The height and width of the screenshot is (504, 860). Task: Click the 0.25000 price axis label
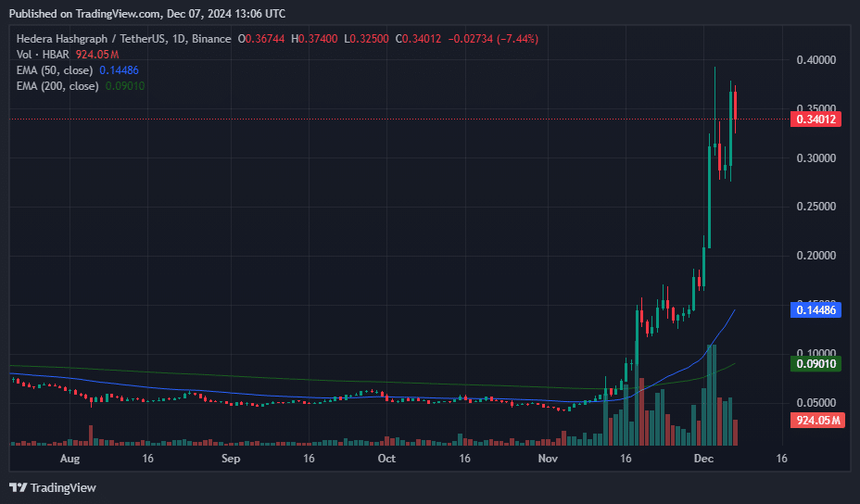[816, 207]
